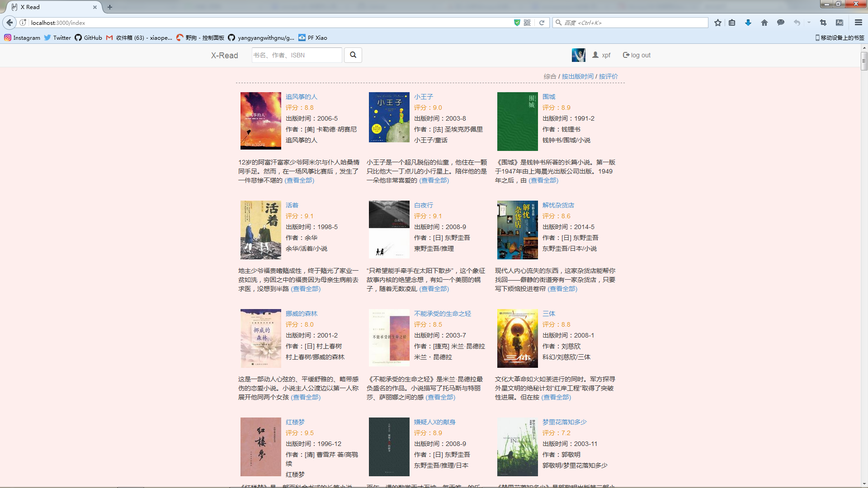868x488 pixels.
Task: Open the xpf user profile link
Action: pos(602,55)
